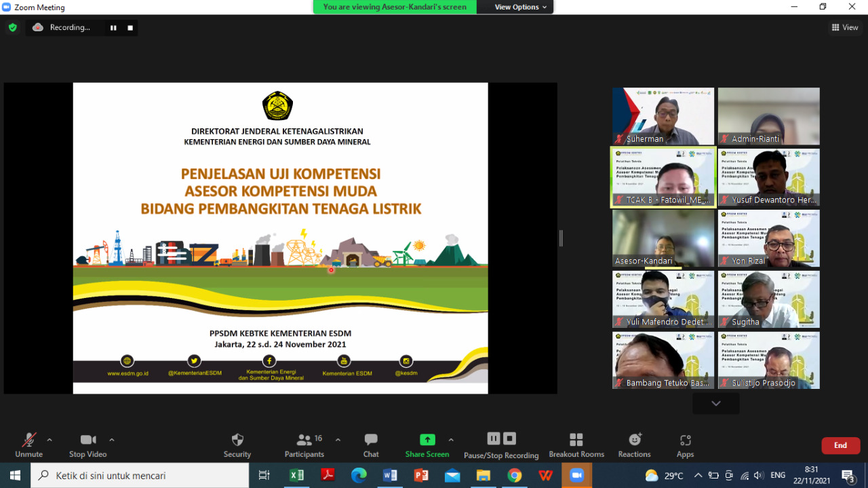Open the Security options in Zoom toolbar
868x488 pixels.
coord(237,445)
